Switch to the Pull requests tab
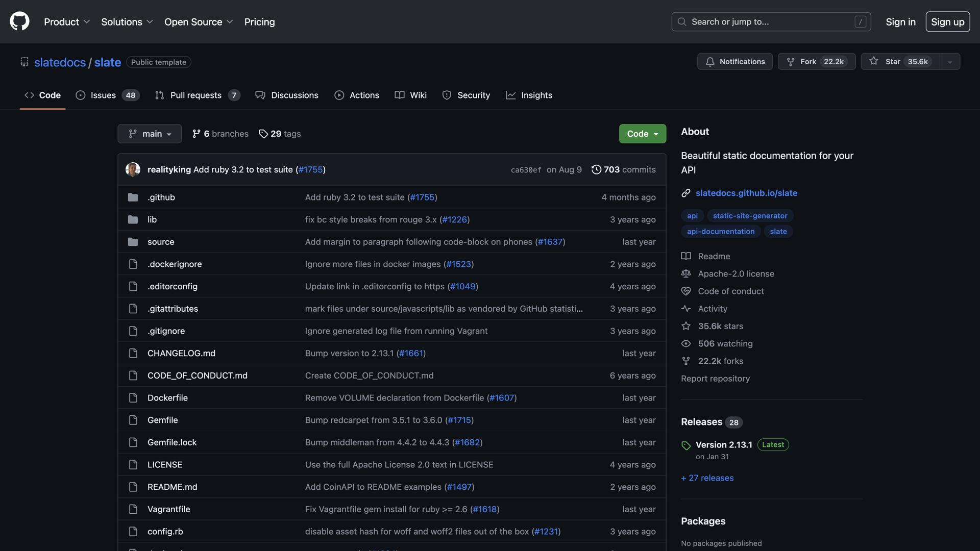 point(197,95)
